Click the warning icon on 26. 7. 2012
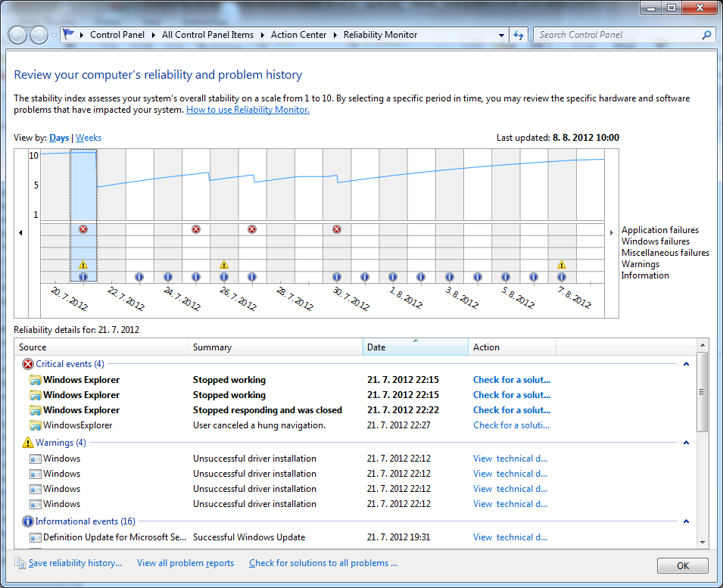723x588 pixels. tap(224, 265)
